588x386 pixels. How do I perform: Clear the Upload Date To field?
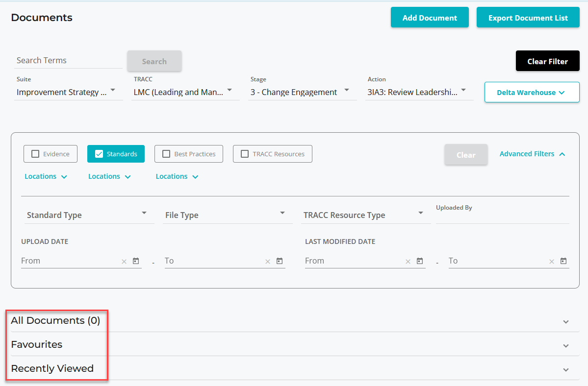(x=268, y=262)
